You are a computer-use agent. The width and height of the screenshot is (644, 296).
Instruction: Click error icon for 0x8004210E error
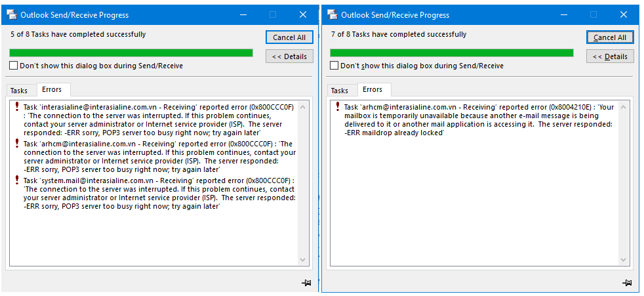(x=338, y=107)
